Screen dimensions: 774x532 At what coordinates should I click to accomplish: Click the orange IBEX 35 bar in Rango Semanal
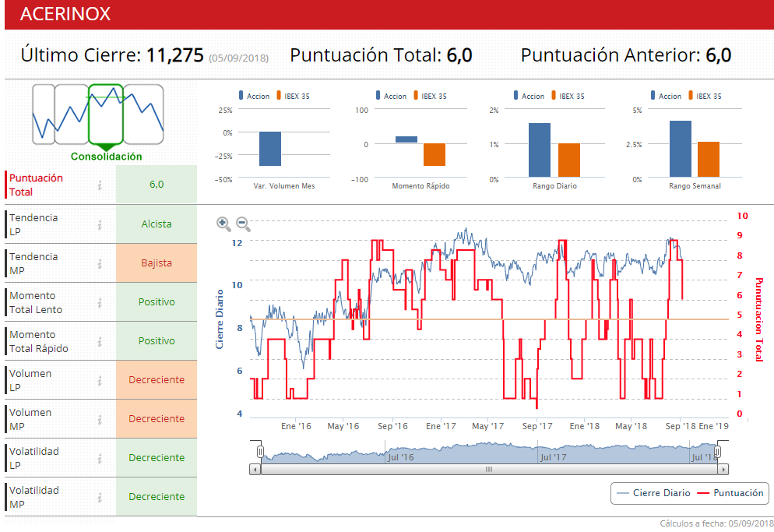pyautogui.click(x=709, y=160)
